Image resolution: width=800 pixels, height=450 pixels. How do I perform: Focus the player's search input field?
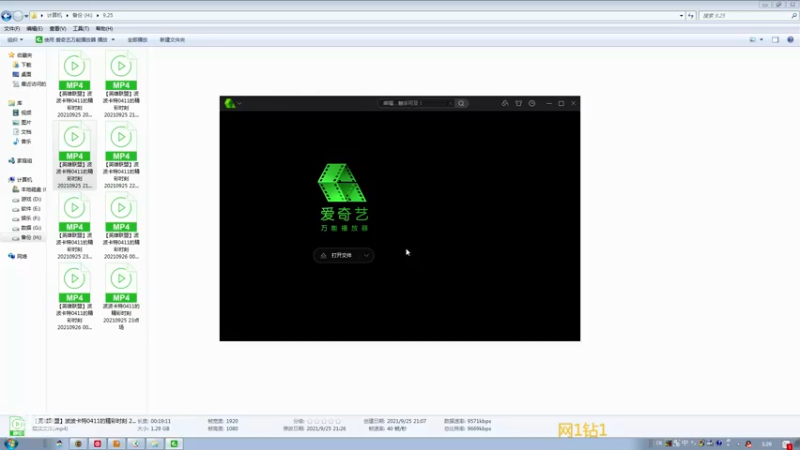(x=415, y=103)
